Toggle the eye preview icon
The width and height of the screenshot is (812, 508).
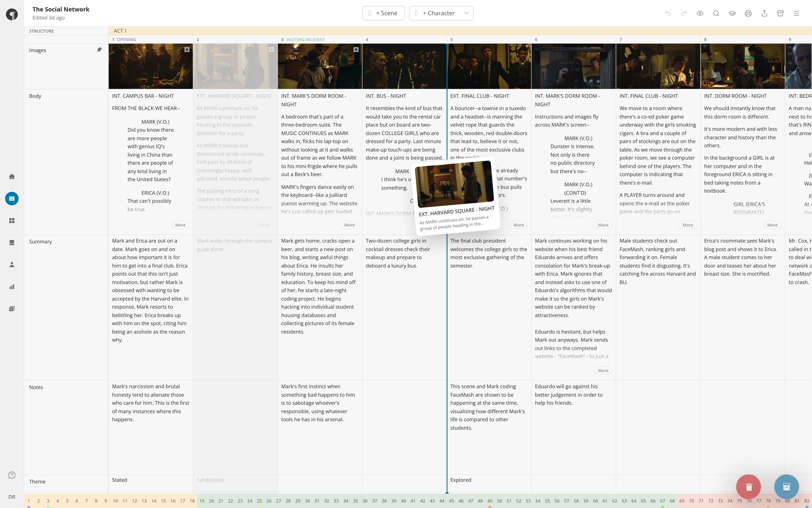pos(700,13)
